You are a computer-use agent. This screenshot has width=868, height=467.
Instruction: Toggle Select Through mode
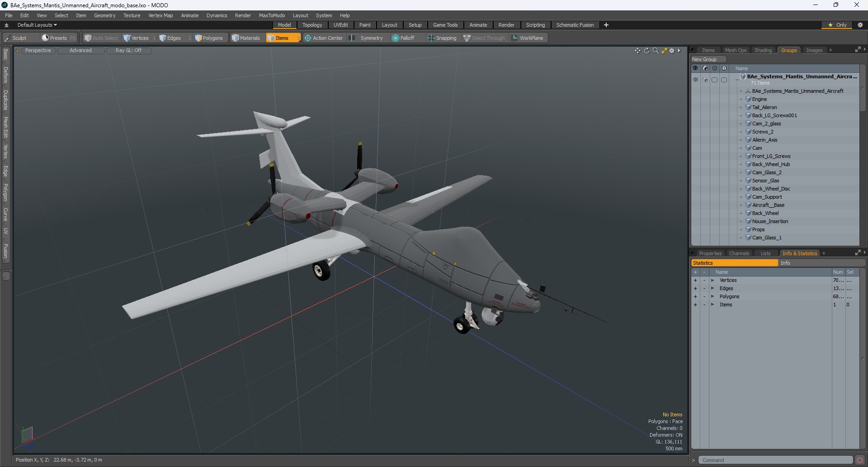[484, 38]
